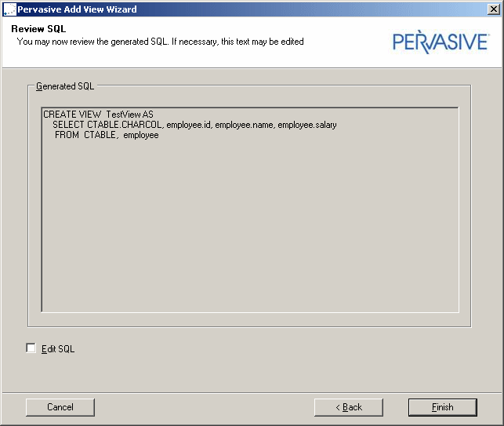Viewport: 504px width, 426px height.
Task: Click the CREATE VIEW keyword in the SQL
Action: (72, 115)
